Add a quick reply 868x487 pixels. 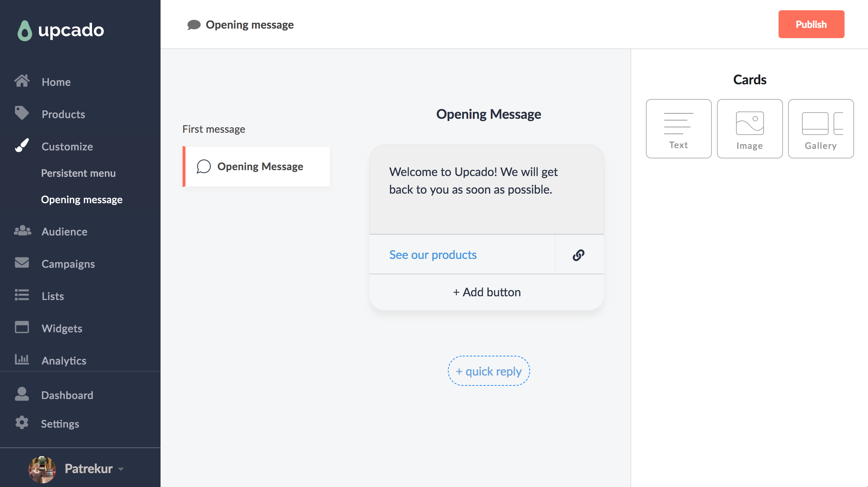coord(489,371)
